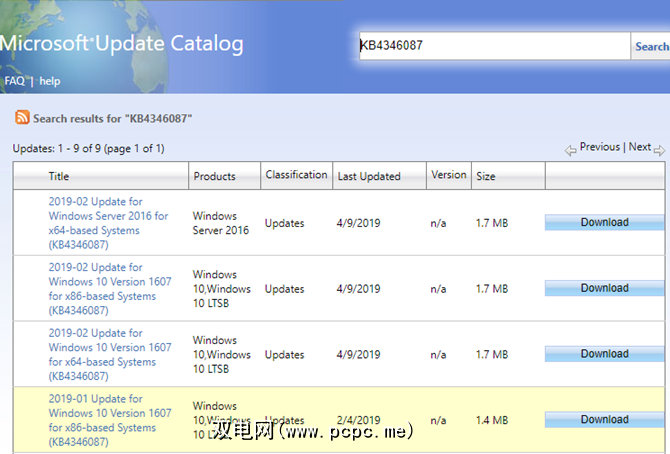This screenshot has width=670, height=454.
Task: Download the 2019-01 x86-based update
Action: tap(604, 420)
